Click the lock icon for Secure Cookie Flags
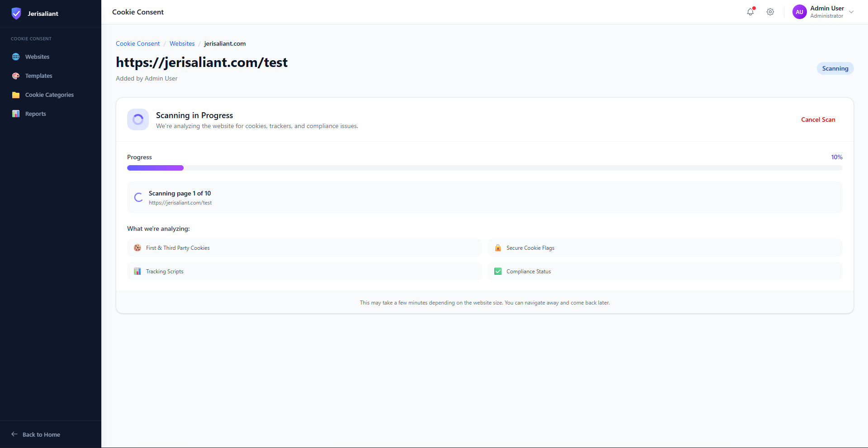868x448 pixels. point(498,248)
